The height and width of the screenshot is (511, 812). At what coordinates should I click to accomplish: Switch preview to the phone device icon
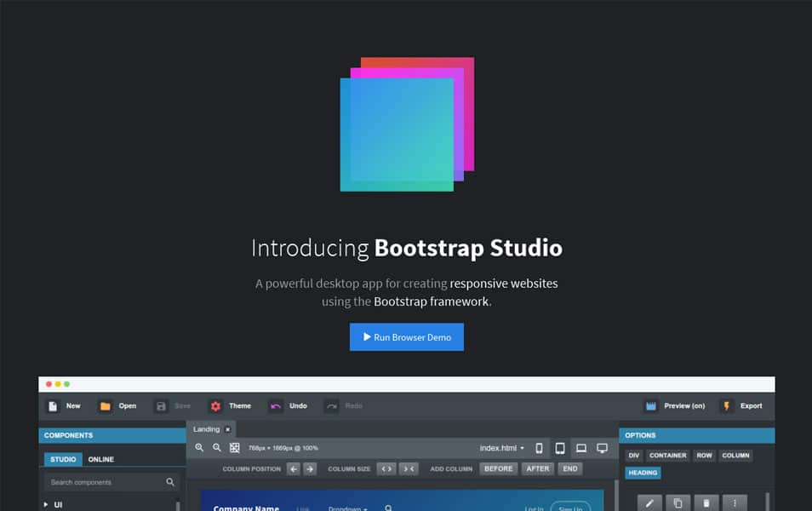(x=538, y=447)
